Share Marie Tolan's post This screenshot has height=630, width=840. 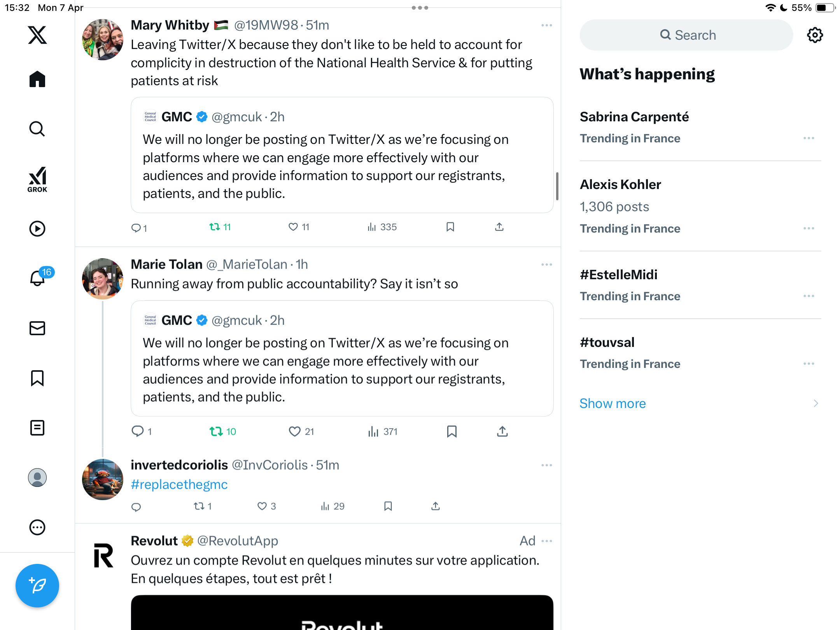[502, 431]
